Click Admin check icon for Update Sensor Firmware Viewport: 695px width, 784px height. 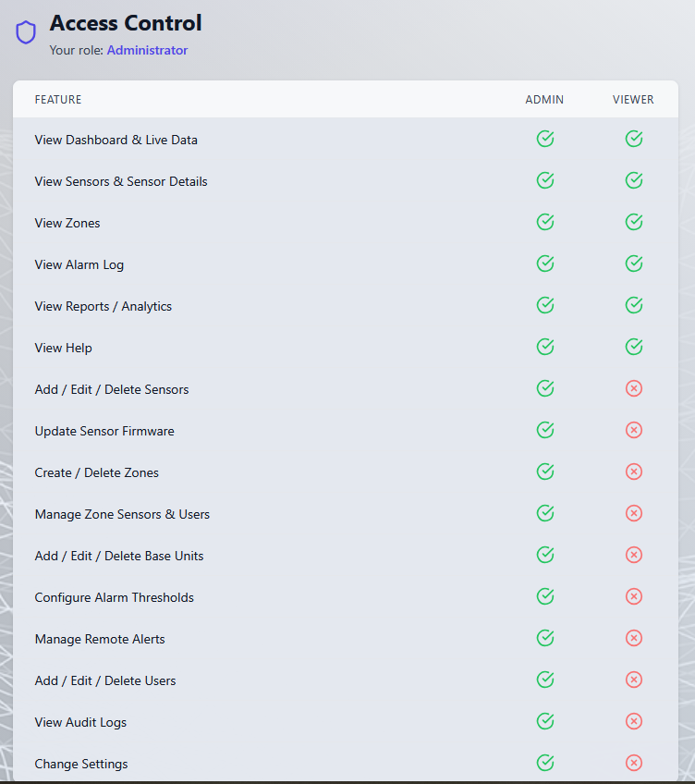pos(545,430)
